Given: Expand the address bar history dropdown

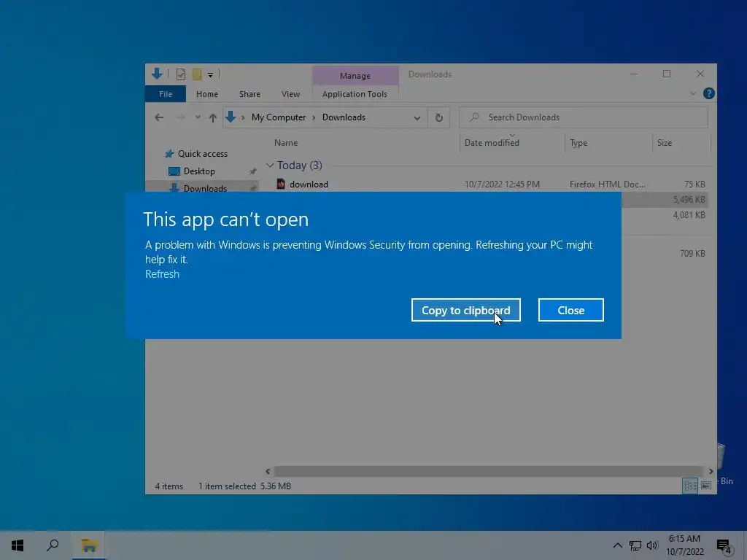Looking at the screenshot, I should (x=417, y=117).
